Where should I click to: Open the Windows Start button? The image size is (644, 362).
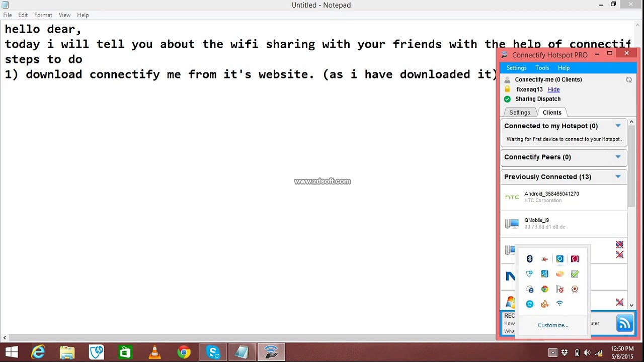pyautogui.click(x=12, y=352)
